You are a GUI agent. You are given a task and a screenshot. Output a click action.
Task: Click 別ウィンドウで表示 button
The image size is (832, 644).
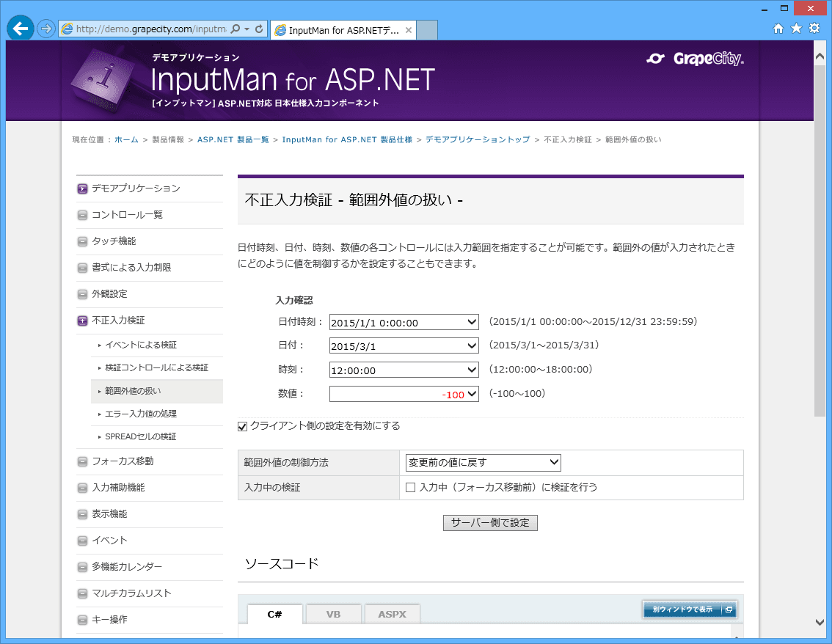(689, 610)
